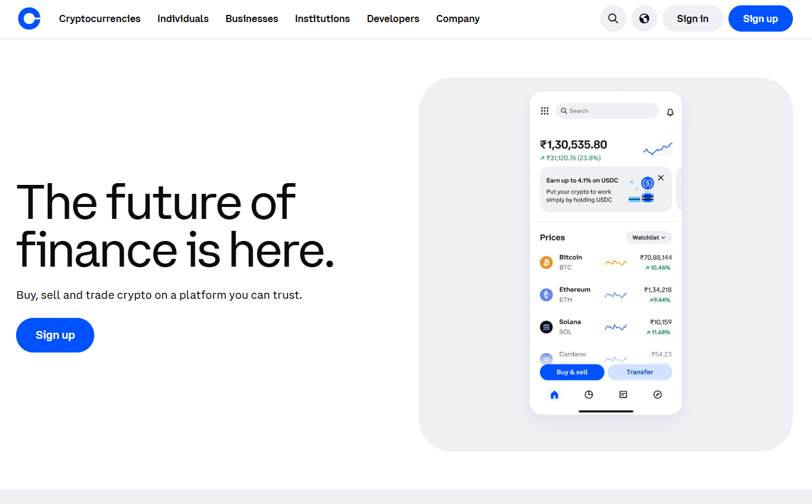Open the search magnifier icon in header

613,18
